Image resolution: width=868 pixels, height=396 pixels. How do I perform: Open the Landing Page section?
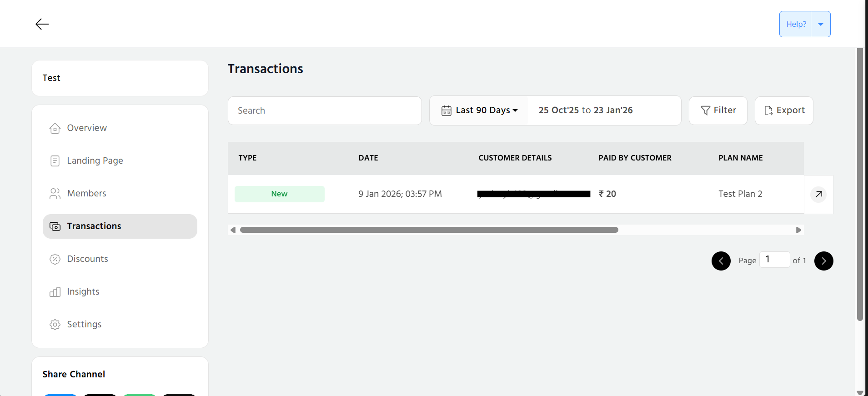coord(95,161)
